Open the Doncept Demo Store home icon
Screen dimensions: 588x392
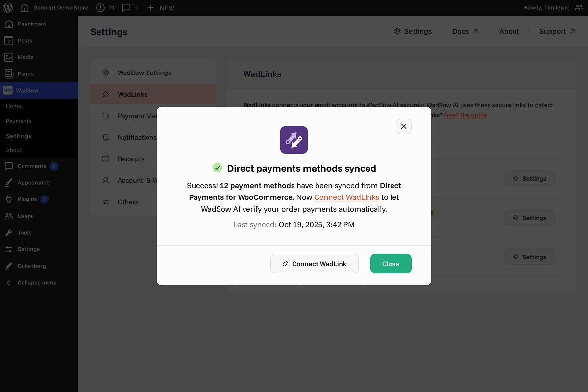24,8
